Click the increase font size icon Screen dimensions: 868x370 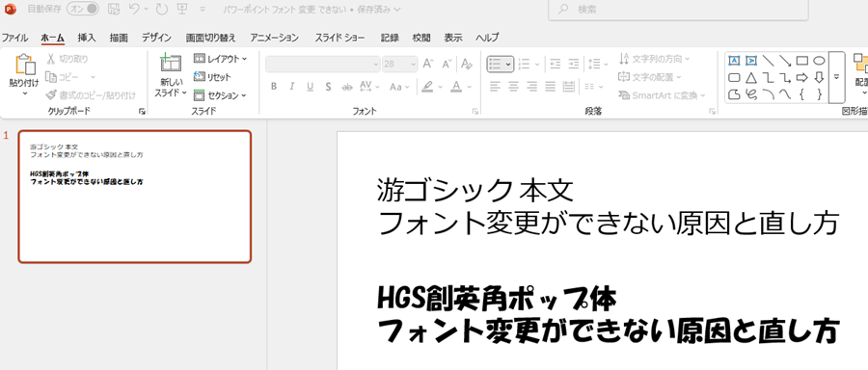[428, 65]
